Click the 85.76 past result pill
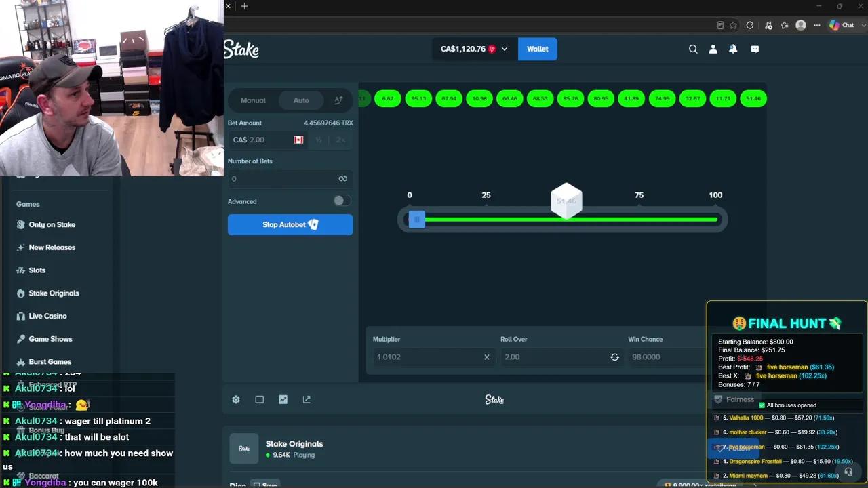Screen dimensions: 868x488 pyautogui.click(x=570, y=99)
